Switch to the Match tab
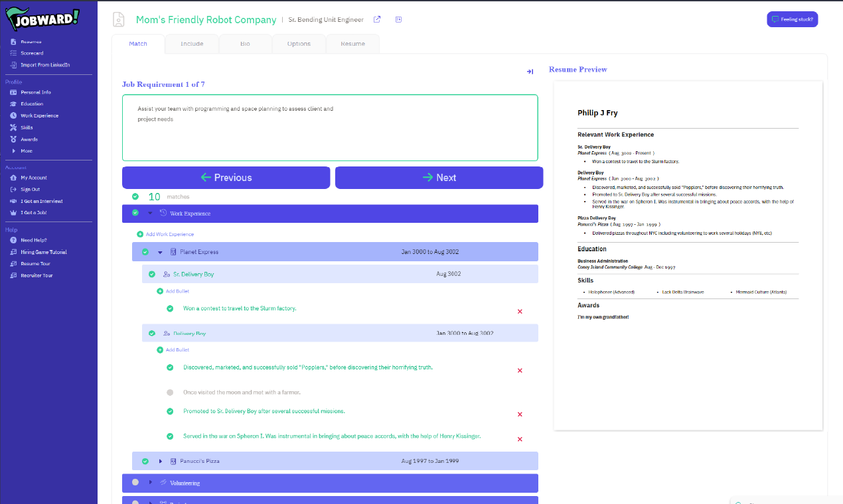Screen dimensions: 843x504 [x=138, y=44]
